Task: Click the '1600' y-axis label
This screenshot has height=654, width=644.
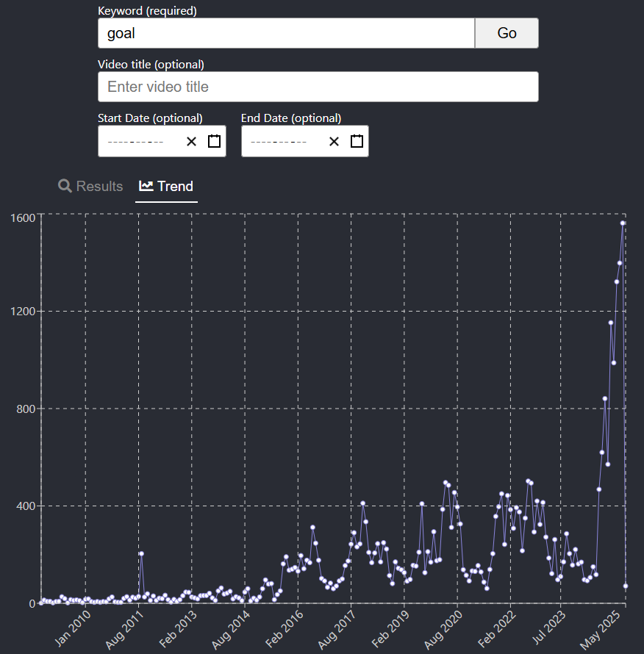Action: click(23, 218)
